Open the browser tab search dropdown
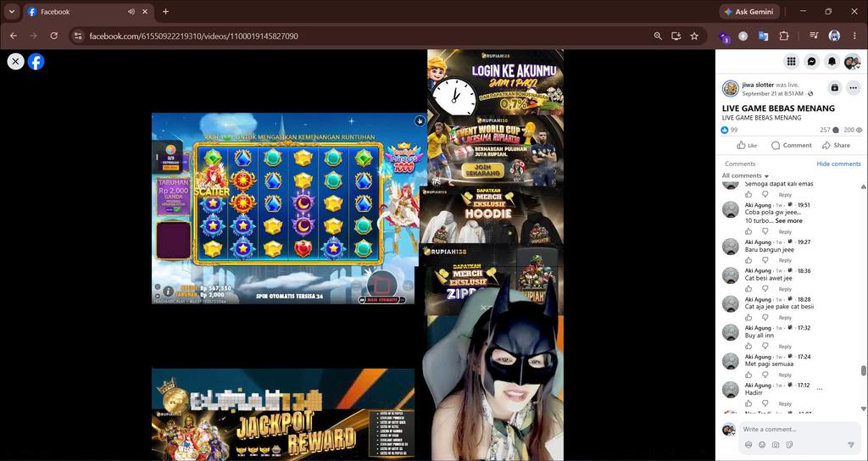868x461 pixels. [12, 12]
